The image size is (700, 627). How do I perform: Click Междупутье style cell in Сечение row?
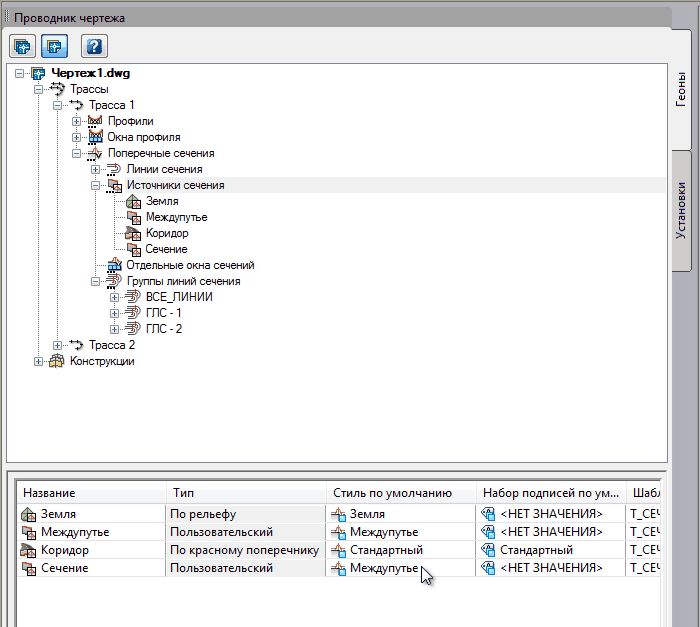383,568
